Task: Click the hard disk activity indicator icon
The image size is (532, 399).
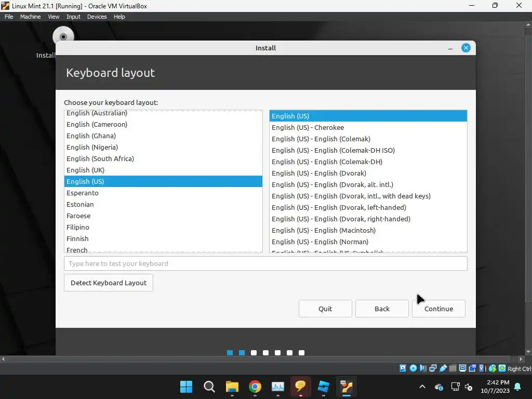Action: tap(403, 368)
